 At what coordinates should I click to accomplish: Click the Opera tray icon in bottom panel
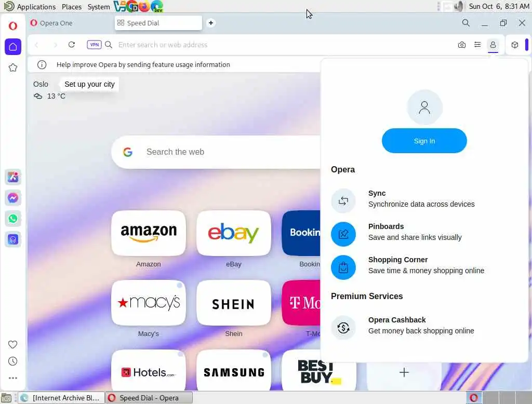coord(474,398)
